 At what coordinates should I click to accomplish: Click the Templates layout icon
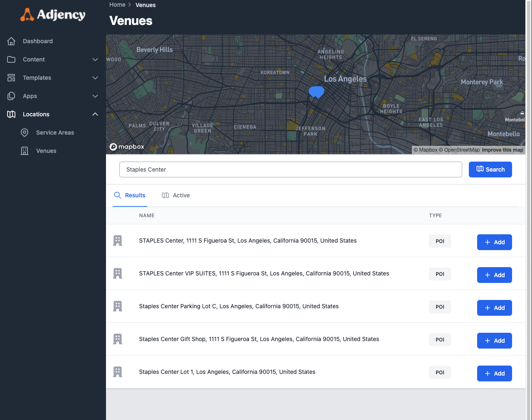11,78
